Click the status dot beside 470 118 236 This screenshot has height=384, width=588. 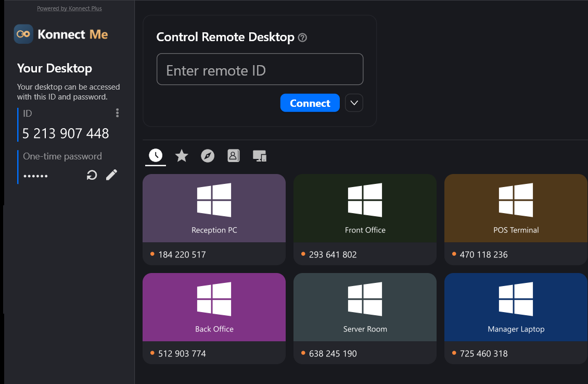pos(454,254)
